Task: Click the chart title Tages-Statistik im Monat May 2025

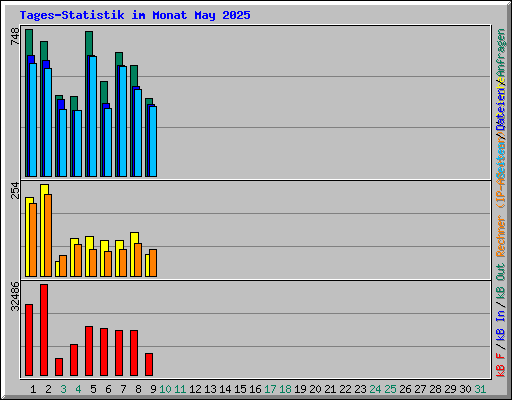Action: tap(135, 15)
